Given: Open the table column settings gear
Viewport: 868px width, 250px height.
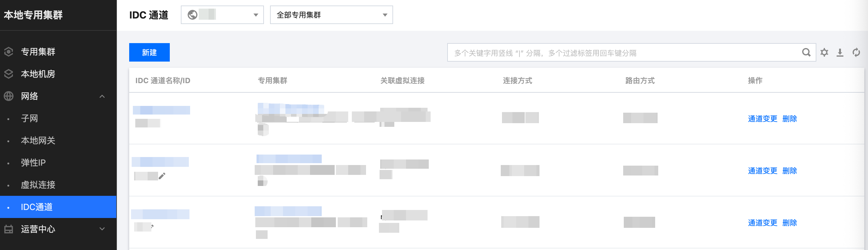Looking at the screenshot, I should tap(824, 52).
